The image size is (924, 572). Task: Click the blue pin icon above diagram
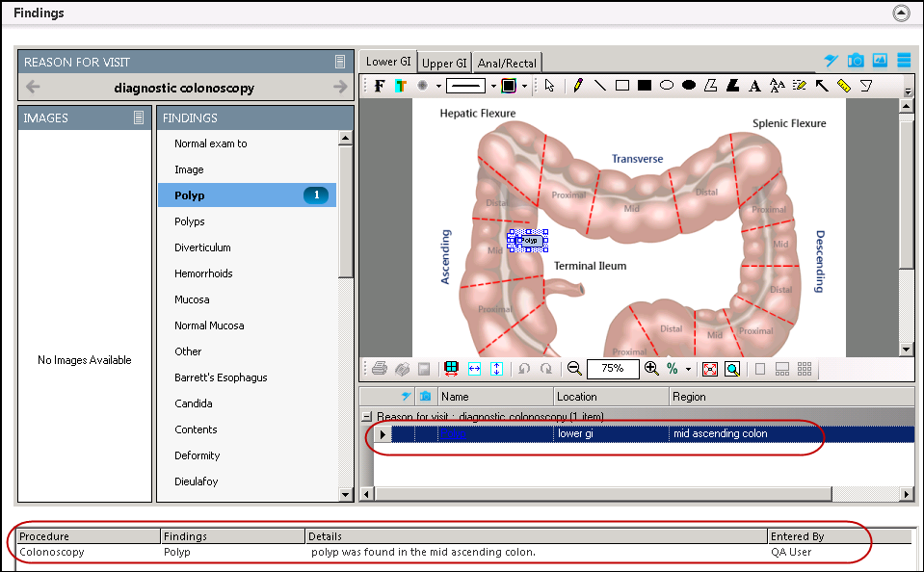point(831,60)
